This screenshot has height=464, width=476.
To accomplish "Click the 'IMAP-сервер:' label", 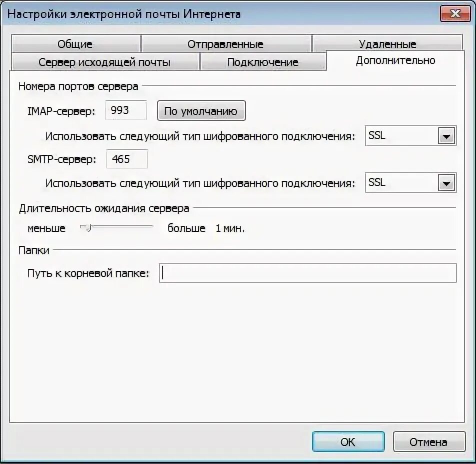I will (x=61, y=111).
